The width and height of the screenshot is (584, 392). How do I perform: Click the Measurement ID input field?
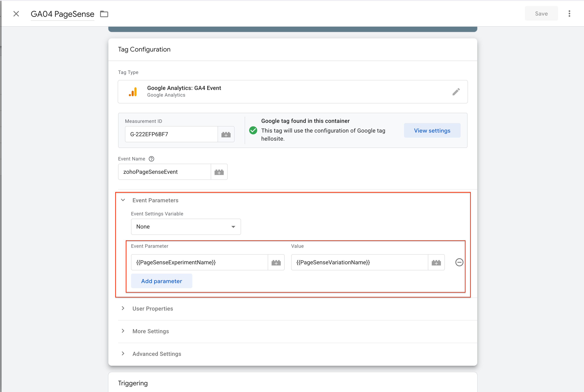click(x=171, y=135)
